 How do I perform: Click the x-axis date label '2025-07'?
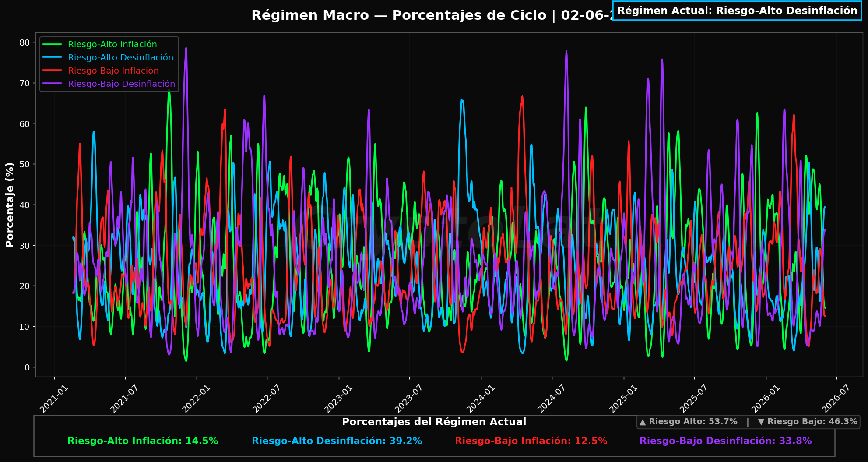tap(694, 399)
